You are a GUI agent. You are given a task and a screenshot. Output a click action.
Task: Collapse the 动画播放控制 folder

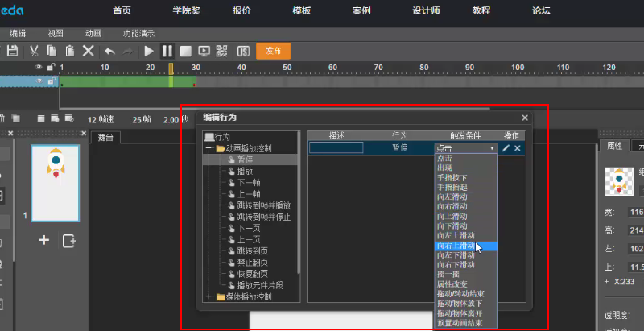coord(208,148)
